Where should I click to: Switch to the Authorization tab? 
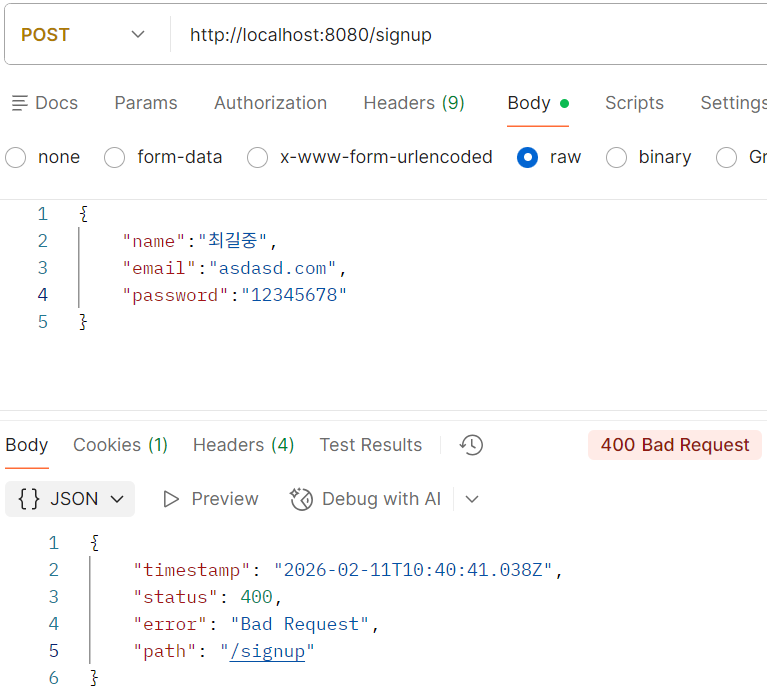pos(271,103)
